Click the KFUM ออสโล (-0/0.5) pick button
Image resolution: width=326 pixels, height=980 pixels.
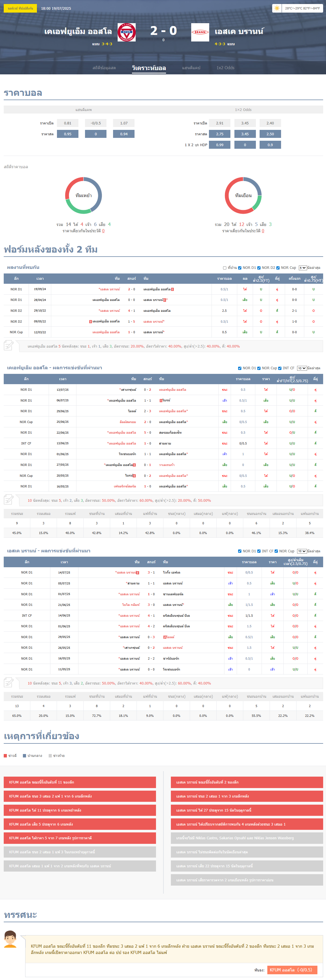point(292,970)
